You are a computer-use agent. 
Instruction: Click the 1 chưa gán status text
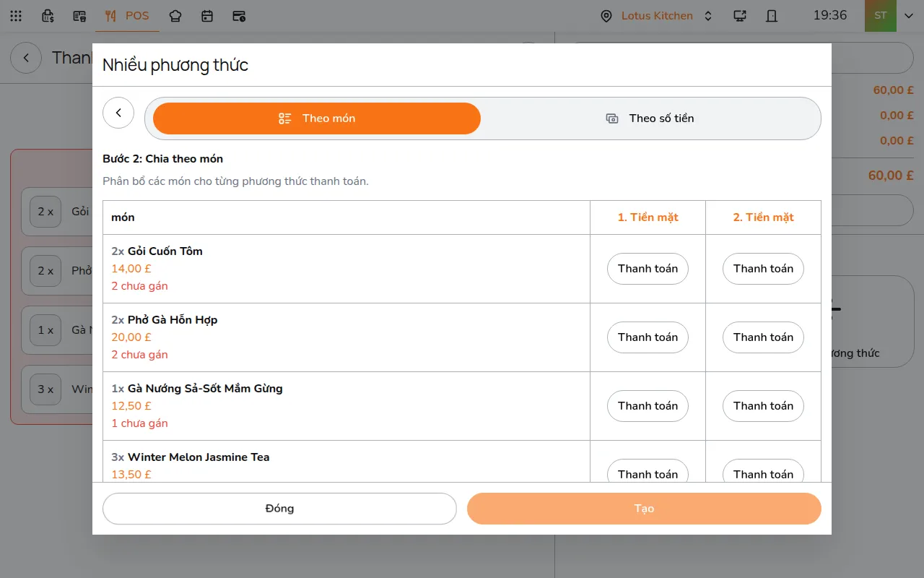139,423
